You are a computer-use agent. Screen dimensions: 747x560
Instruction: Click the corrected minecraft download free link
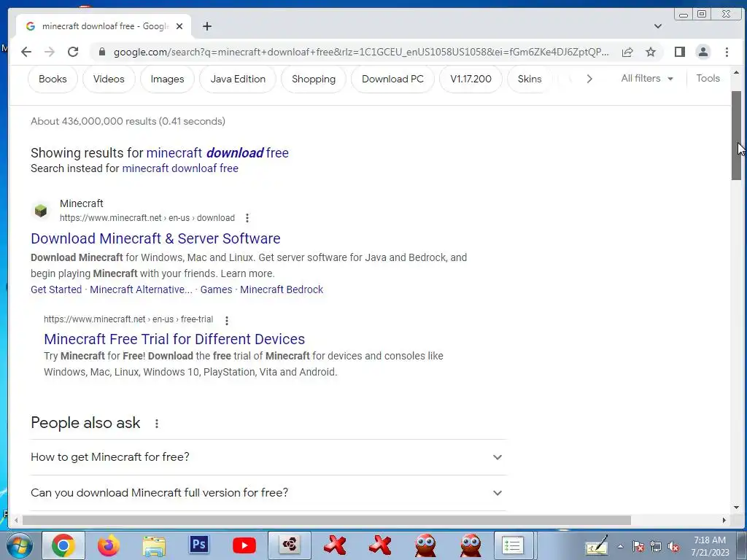pyautogui.click(x=217, y=153)
